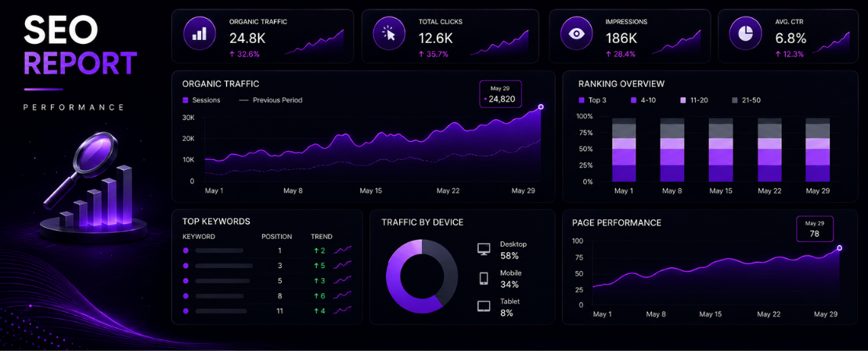This screenshot has height=351, width=868.
Task: Click the sparkline in the Organic Traffic card
Action: tap(315, 42)
